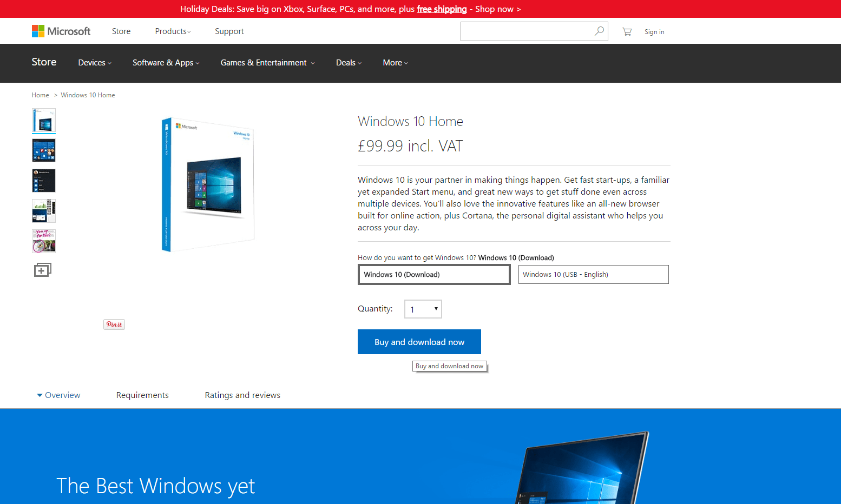Image resolution: width=841 pixels, height=504 pixels.
Task: Select the pink handwriting photo thumbnail
Action: click(x=44, y=241)
